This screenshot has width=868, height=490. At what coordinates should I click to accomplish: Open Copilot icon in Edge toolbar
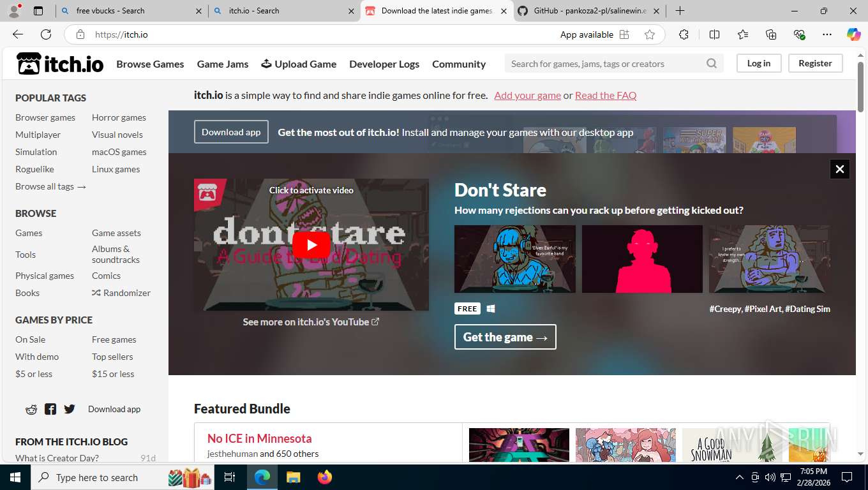(x=853, y=34)
